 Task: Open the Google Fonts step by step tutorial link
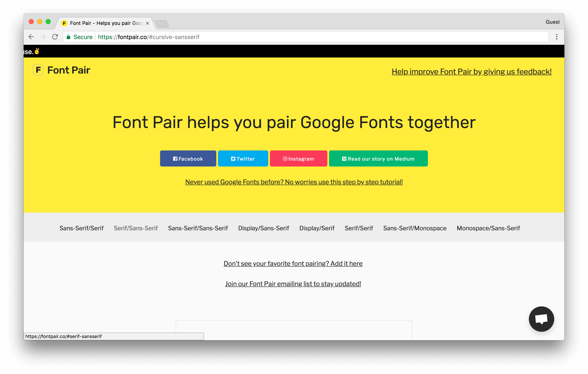pos(294,182)
